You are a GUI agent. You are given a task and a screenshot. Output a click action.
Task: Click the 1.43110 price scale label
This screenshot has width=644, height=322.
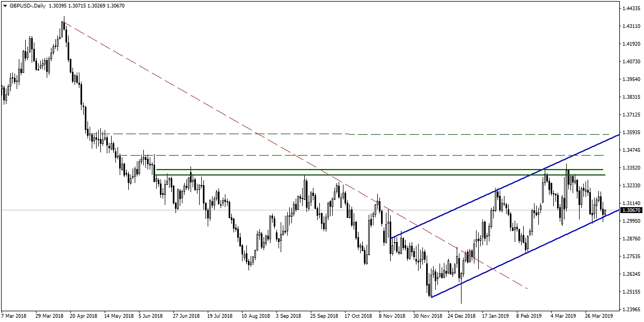click(x=632, y=26)
